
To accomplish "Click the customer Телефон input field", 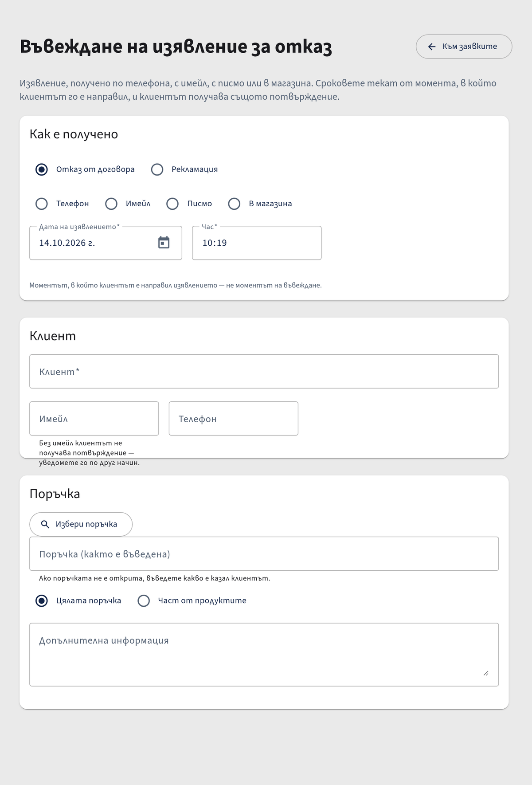I will pos(234,419).
